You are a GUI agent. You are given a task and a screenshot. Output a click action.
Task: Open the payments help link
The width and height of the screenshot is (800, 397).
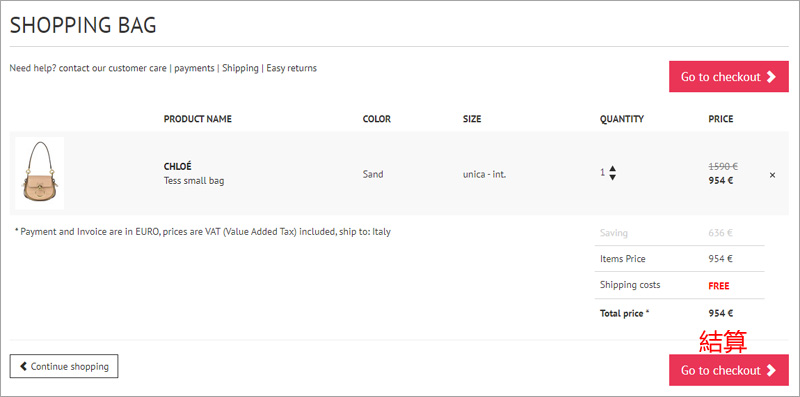[x=194, y=68]
